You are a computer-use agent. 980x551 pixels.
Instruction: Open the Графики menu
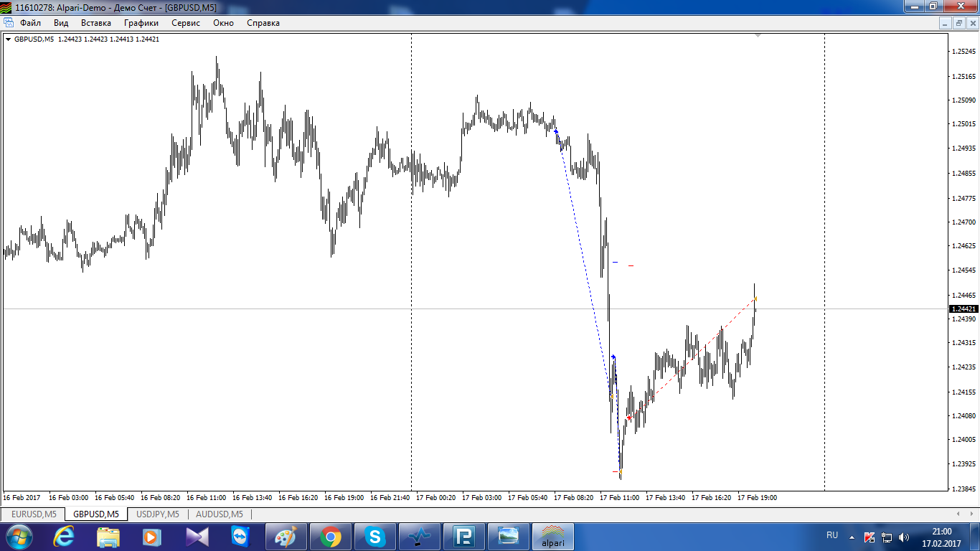click(x=141, y=23)
